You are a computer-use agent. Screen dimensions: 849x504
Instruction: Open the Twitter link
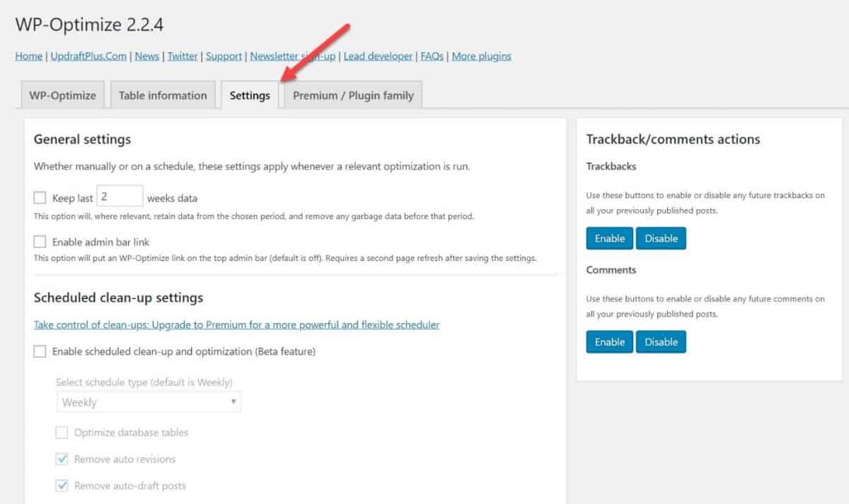pyautogui.click(x=183, y=56)
